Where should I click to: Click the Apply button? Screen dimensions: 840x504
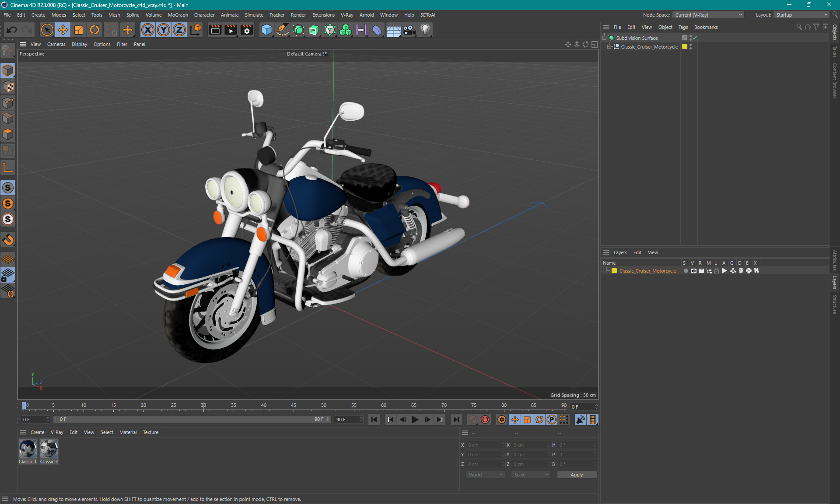tap(577, 475)
